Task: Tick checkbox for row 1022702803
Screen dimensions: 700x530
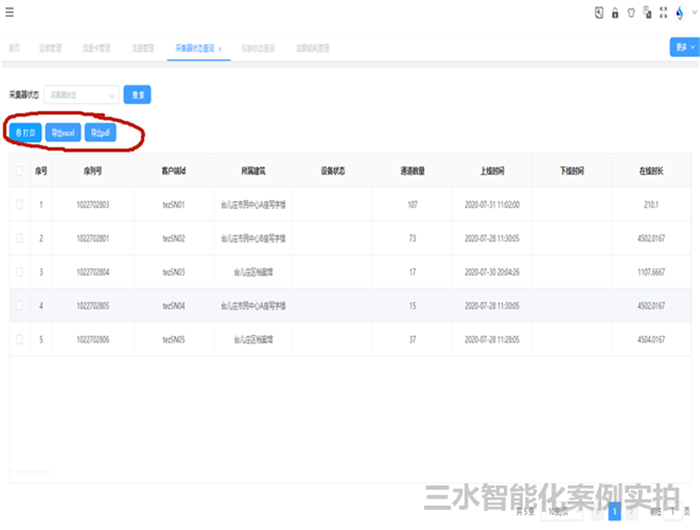Action: 20,205
